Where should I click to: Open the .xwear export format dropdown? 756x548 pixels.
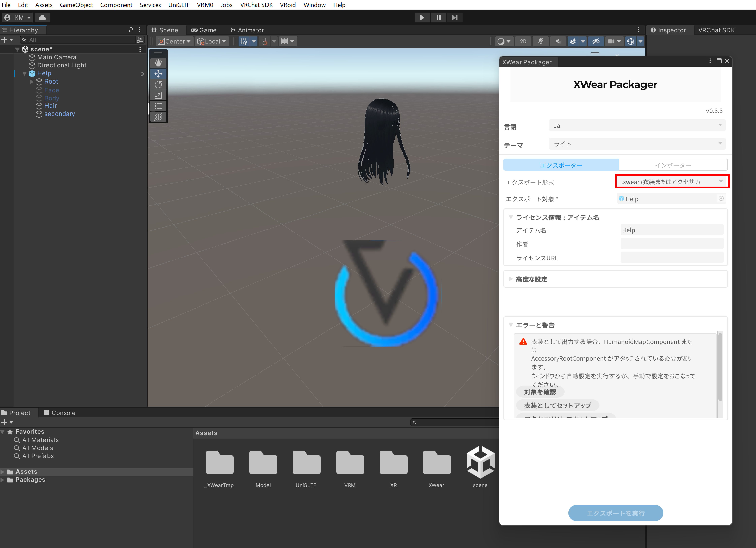(672, 182)
